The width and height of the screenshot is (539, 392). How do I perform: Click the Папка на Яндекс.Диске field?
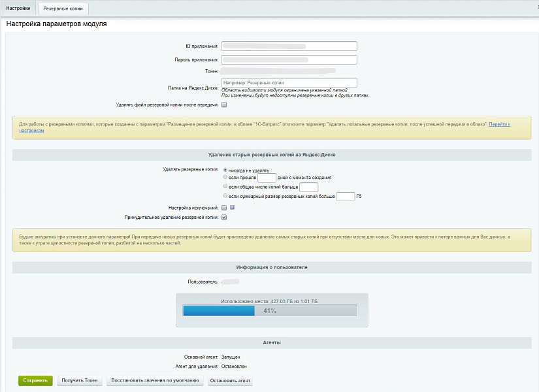click(x=289, y=83)
